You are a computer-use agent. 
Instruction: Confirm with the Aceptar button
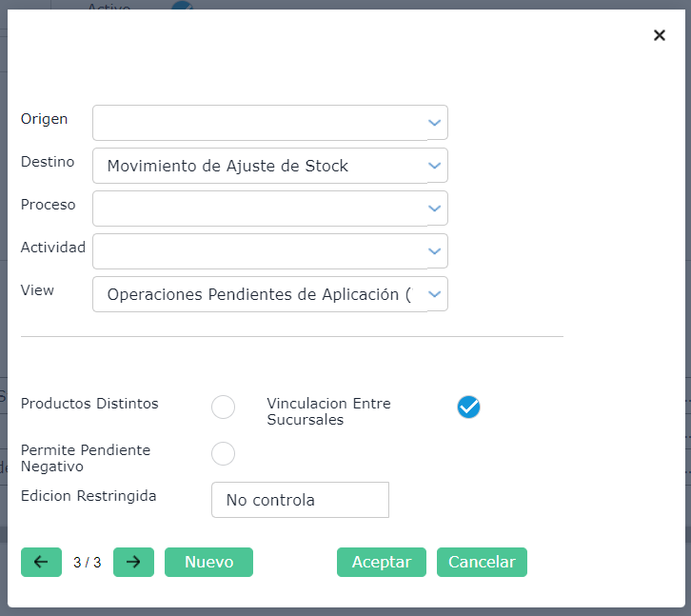[382, 562]
